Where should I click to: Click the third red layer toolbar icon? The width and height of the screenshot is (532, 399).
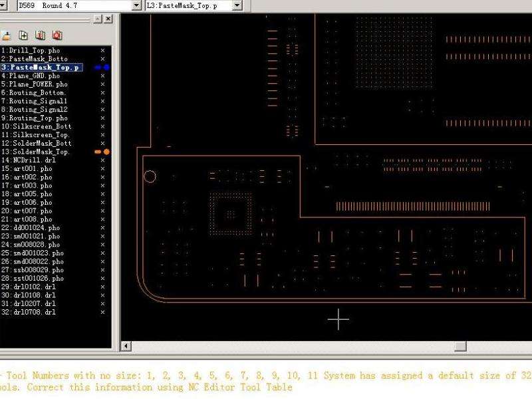click(40, 35)
